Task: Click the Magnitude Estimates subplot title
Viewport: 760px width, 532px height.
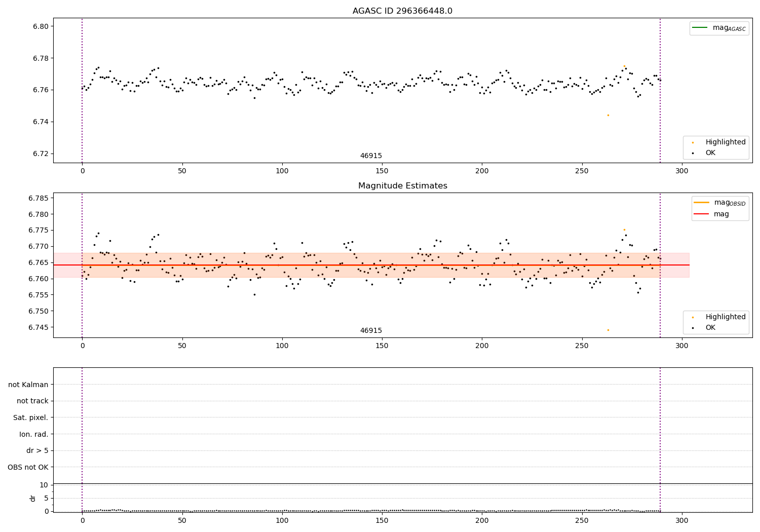Action: (x=402, y=186)
